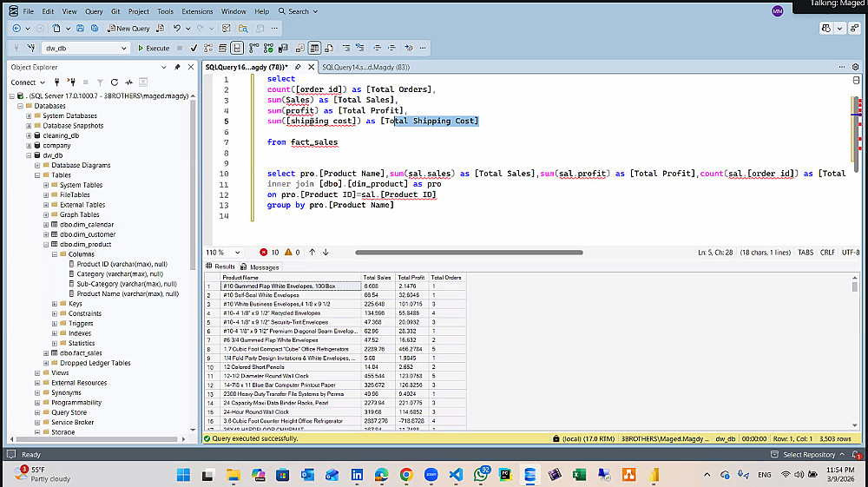Screen dimensions: 868x487
Task: Click the Parse query checkmark icon
Action: tap(194, 49)
